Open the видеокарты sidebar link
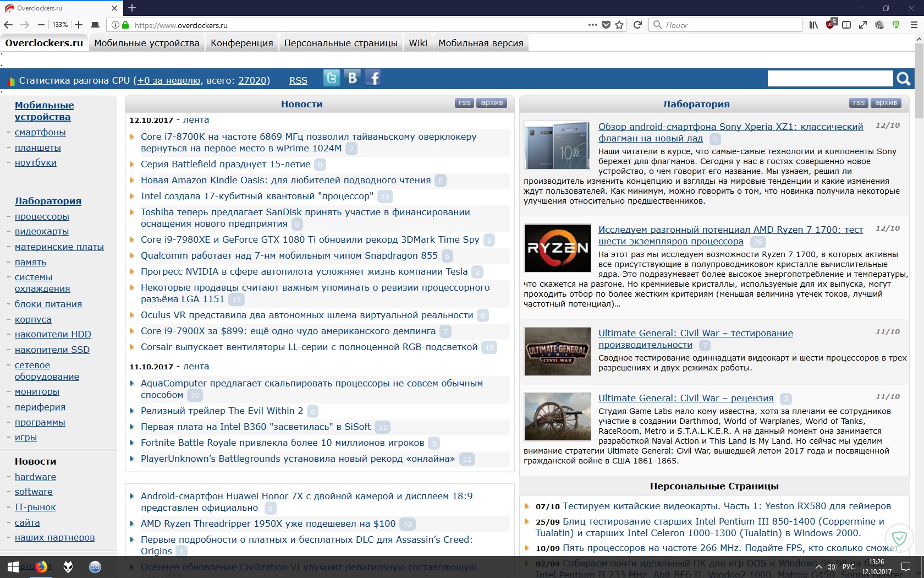Viewport: 924px width, 578px height. point(42,231)
